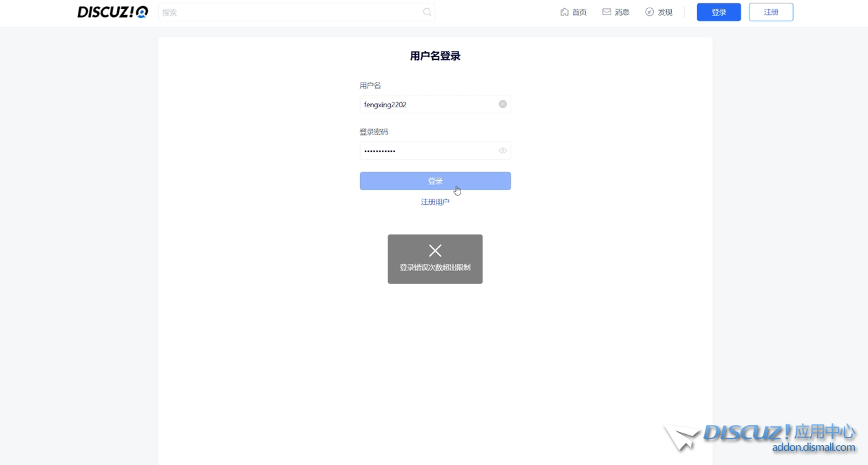Viewport: 868px width, 465px height.
Task: Follow the 注册用户 link below the form
Action: (x=435, y=202)
